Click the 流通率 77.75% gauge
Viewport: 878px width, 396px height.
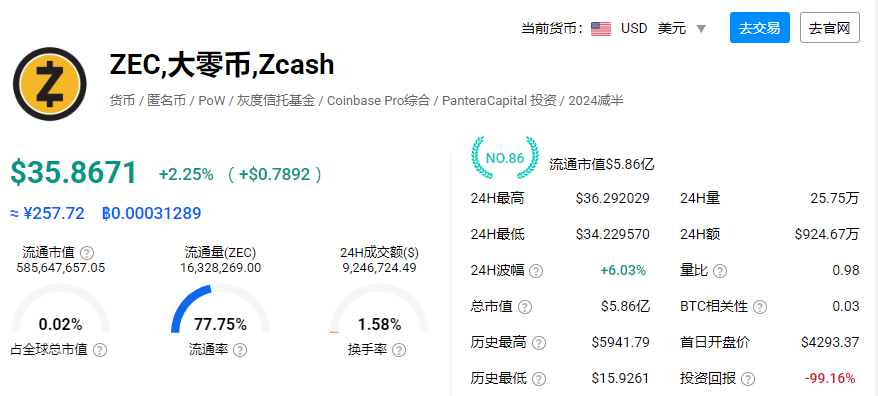(x=220, y=309)
